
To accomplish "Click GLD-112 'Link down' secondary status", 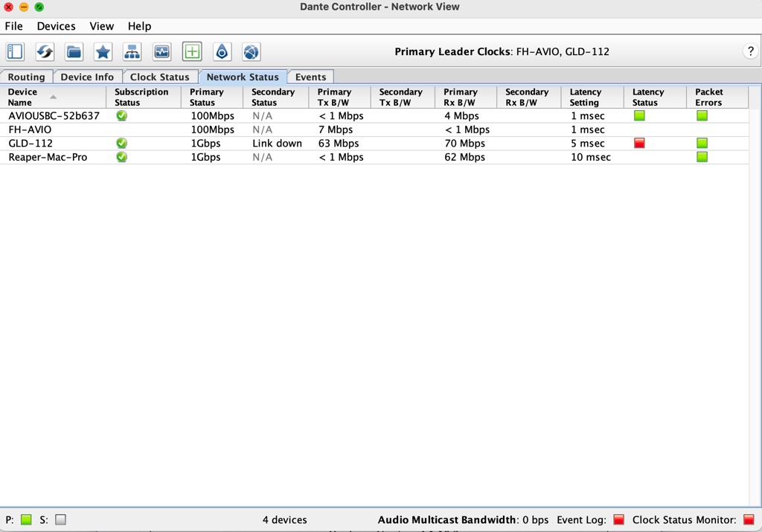I will tap(277, 144).
